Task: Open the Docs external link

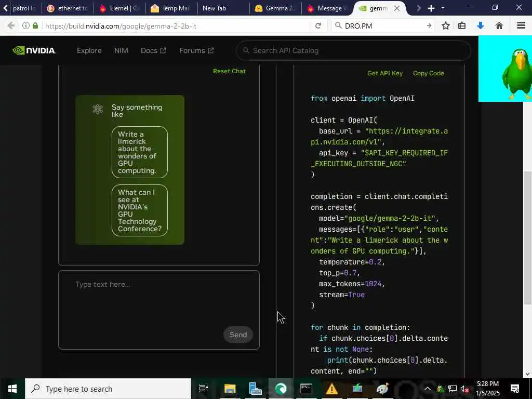Action: pos(153,50)
